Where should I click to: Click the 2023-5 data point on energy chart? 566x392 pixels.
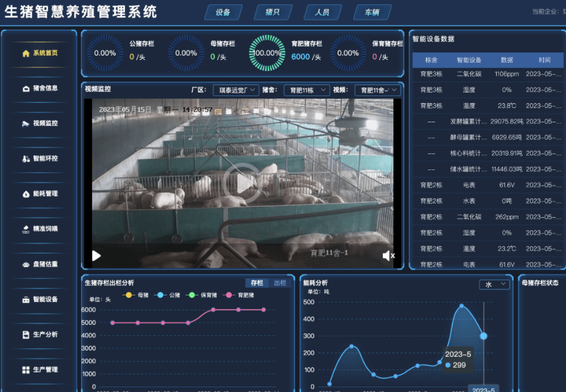pos(484,336)
